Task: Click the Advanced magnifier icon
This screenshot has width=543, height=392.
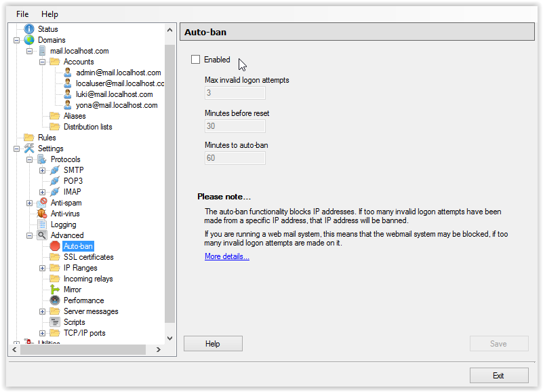Action: point(42,235)
